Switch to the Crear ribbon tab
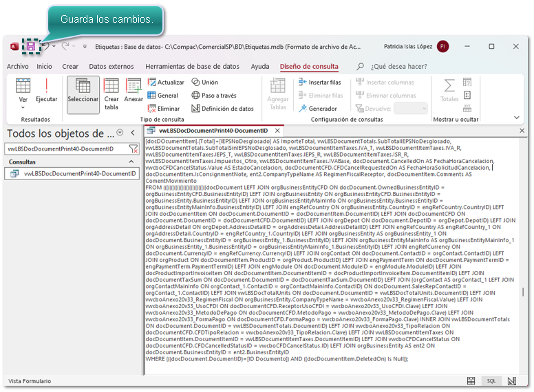 pyautogui.click(x=70, y=66)
